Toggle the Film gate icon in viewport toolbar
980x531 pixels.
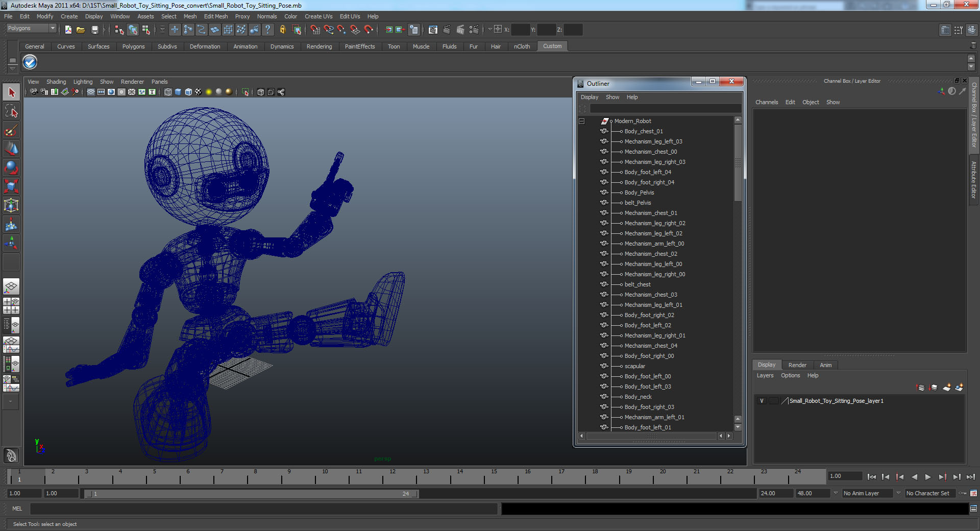pyautogui.click(x=101, y=92)
